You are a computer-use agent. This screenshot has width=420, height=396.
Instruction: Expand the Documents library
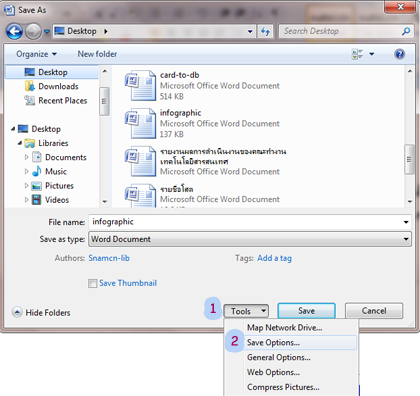[x=27, y=157]
